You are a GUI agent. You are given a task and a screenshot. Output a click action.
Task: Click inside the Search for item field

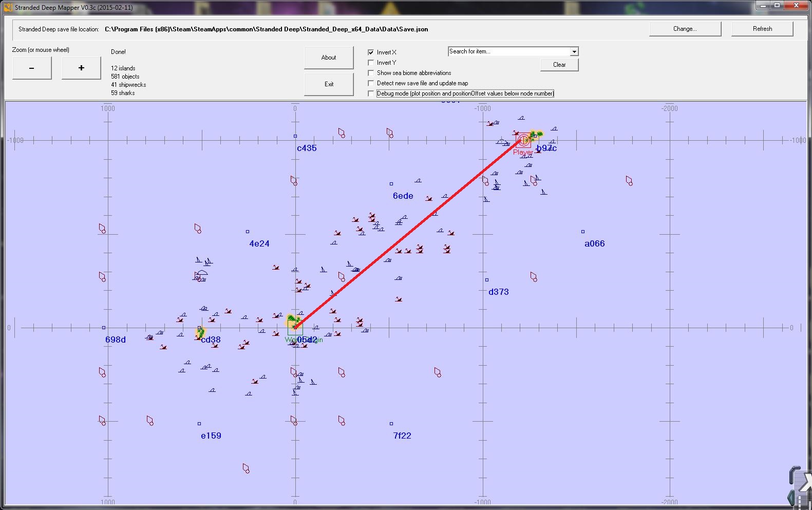pos(508,51)
